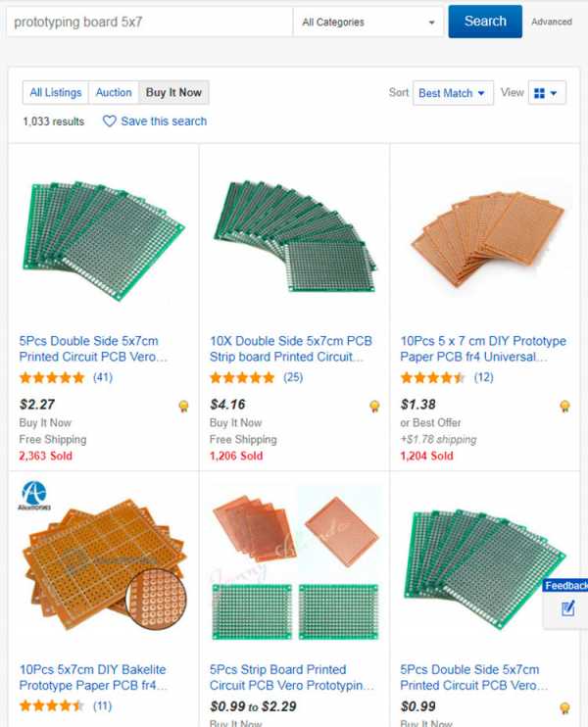
Task: Select the Auction tab
Action: tap(114, 93)
